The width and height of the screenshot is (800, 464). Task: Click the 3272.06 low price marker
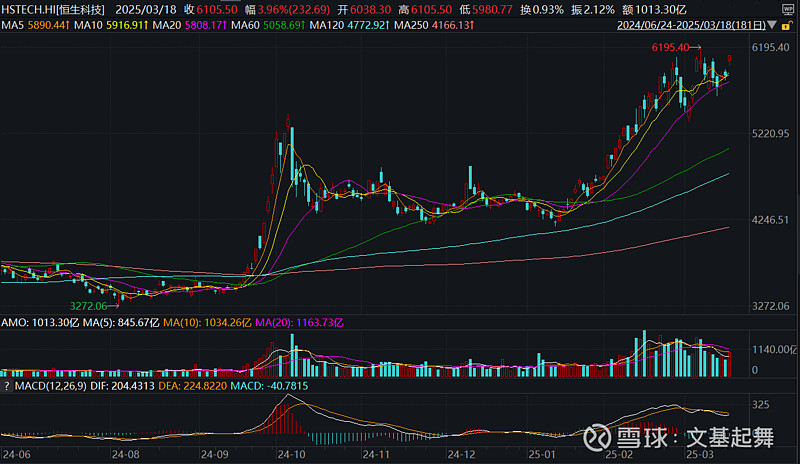tap(88, 306)
